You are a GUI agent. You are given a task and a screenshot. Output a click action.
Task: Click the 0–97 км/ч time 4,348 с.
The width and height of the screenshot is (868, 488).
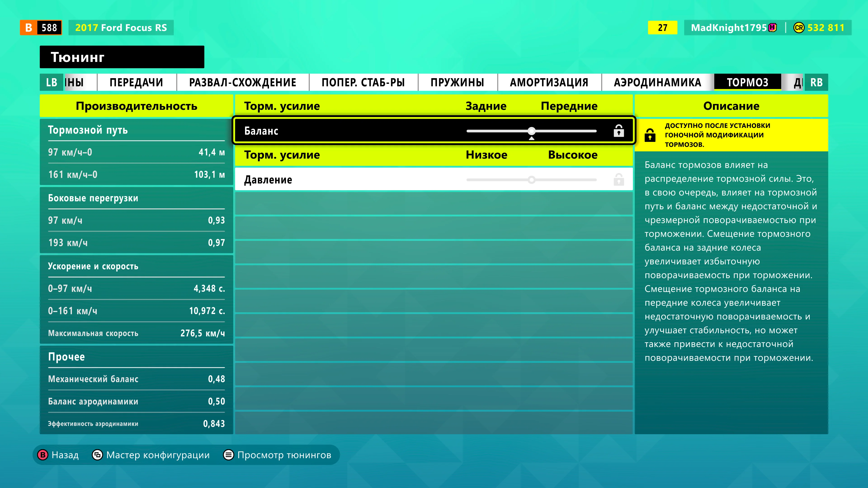coord(209,288)
